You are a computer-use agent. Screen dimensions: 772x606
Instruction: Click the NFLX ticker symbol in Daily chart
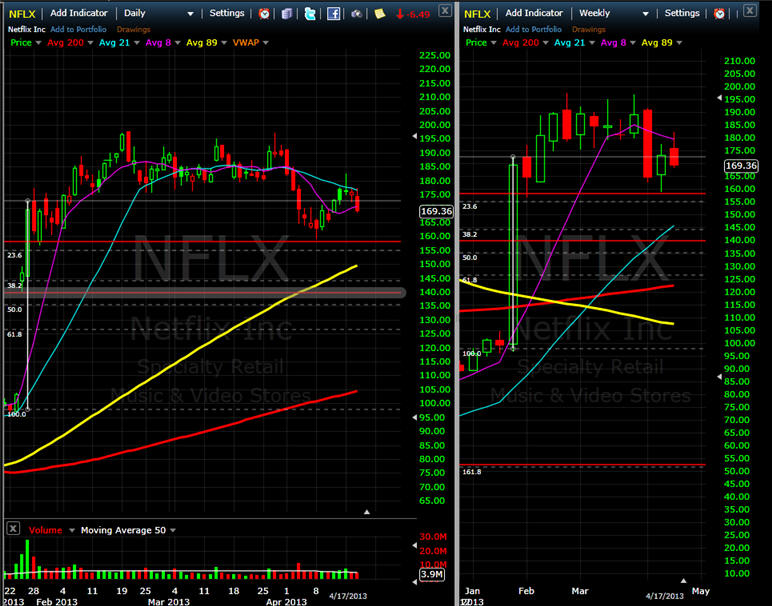pyautogui.click(x=22, y=14)
